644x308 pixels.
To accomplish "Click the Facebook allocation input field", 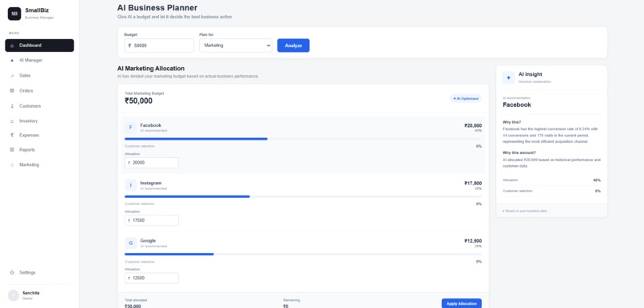I will (152, 163).
